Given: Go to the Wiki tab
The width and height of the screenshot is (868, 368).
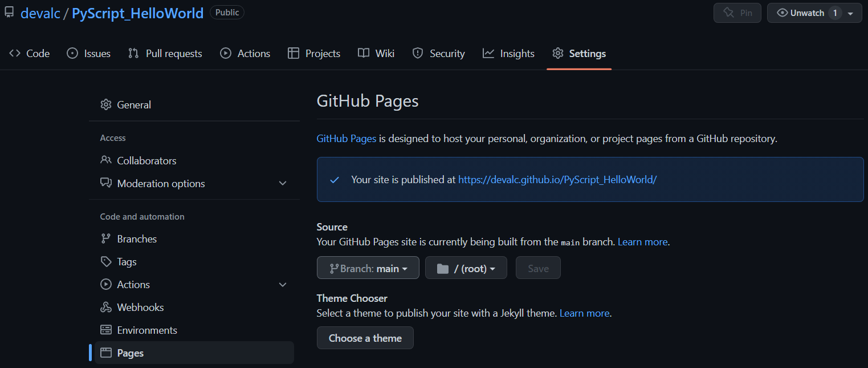Looking at the screenshot, I should 376,53.
